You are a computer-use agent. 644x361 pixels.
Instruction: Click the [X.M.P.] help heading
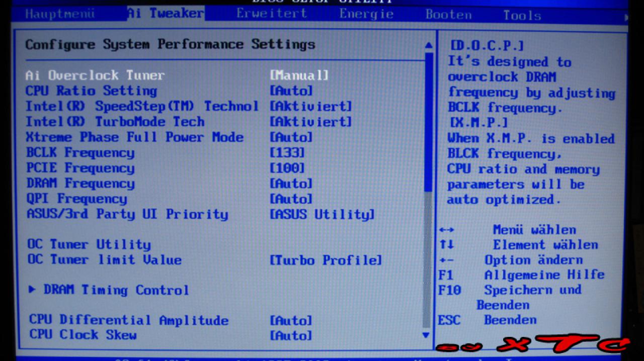(478, 123)
